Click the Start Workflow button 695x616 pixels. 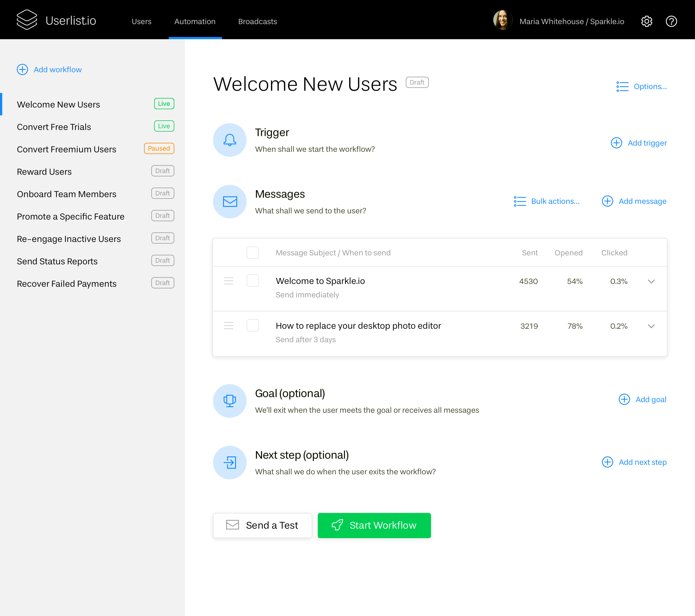(x=374, y=525)
